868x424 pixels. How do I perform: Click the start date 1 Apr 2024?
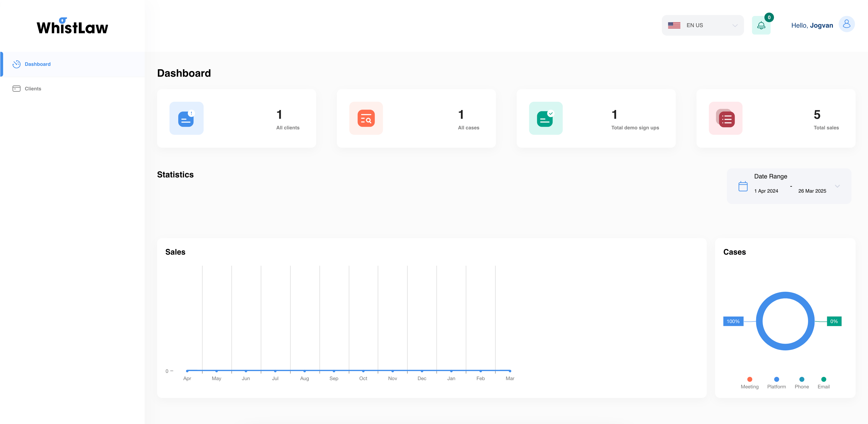coord(766,191)
